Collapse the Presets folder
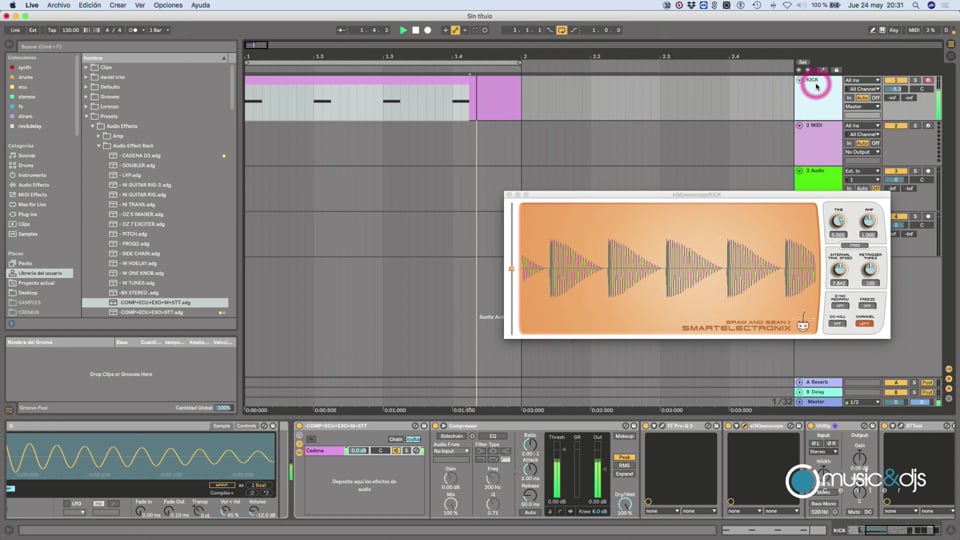This screenshot has height=540, width=960. click(86, 116)
